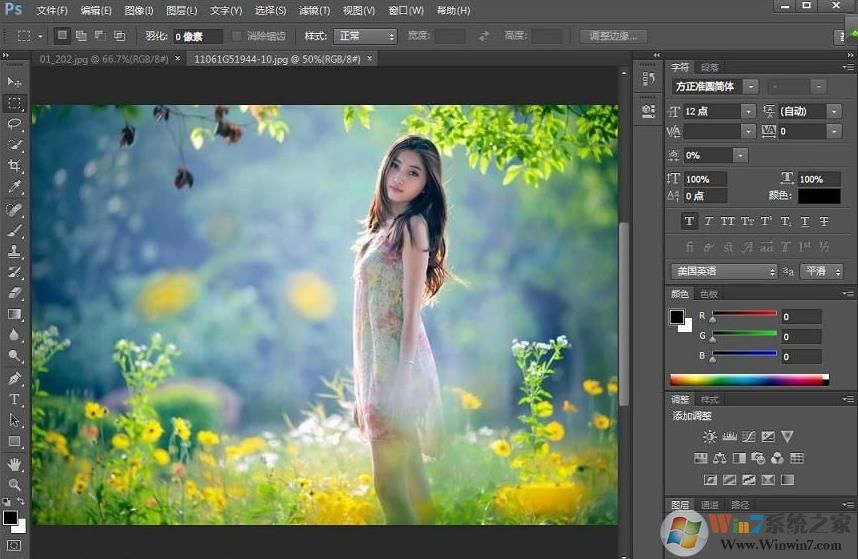Toggle Faux Italic text style
This screenshot has height=559, width=858.
[709, 221]
